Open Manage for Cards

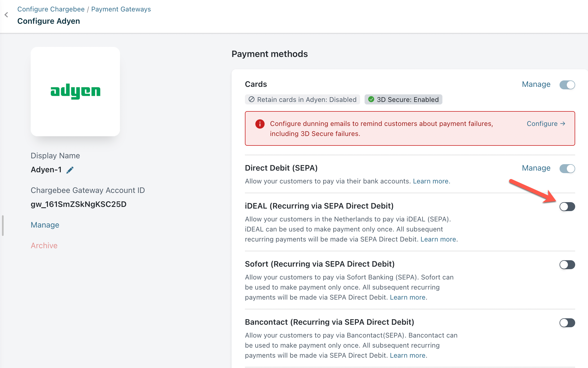(x=536, y=84)
